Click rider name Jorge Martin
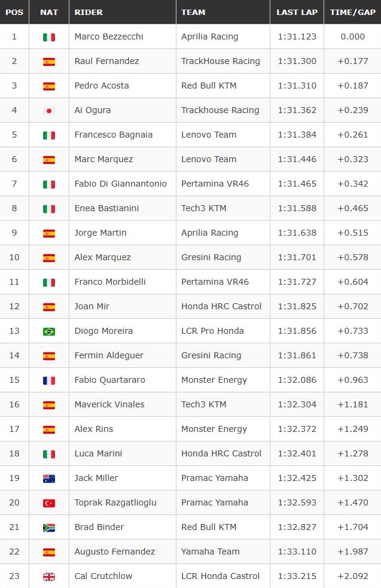 point(100,233)
